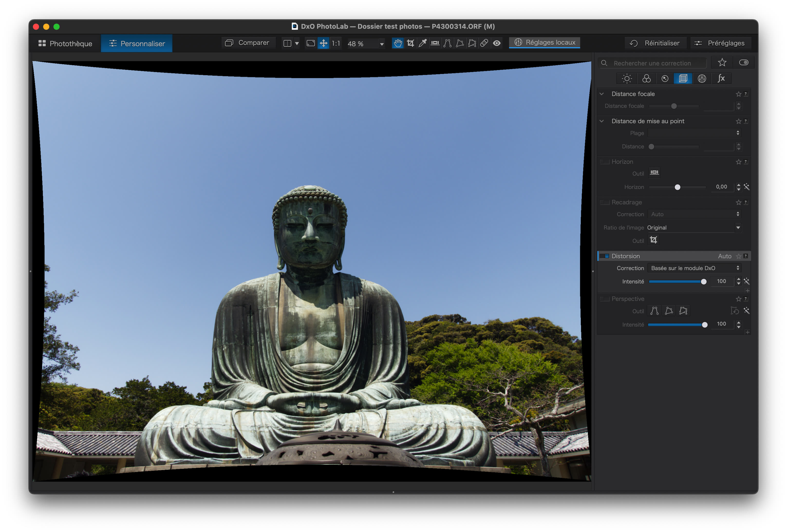
Task: Enable the Perspective correction checkbox
Action: click(x=604, y=299)
